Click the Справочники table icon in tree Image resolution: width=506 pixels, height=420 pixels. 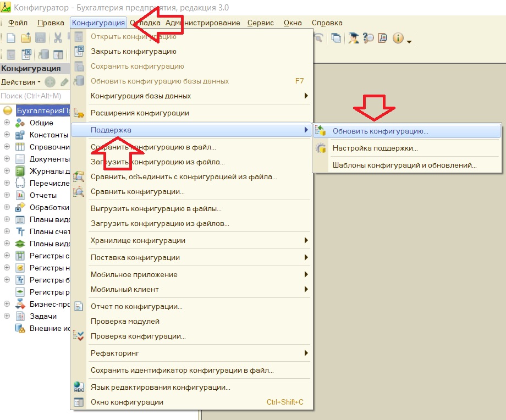[20, 147]
